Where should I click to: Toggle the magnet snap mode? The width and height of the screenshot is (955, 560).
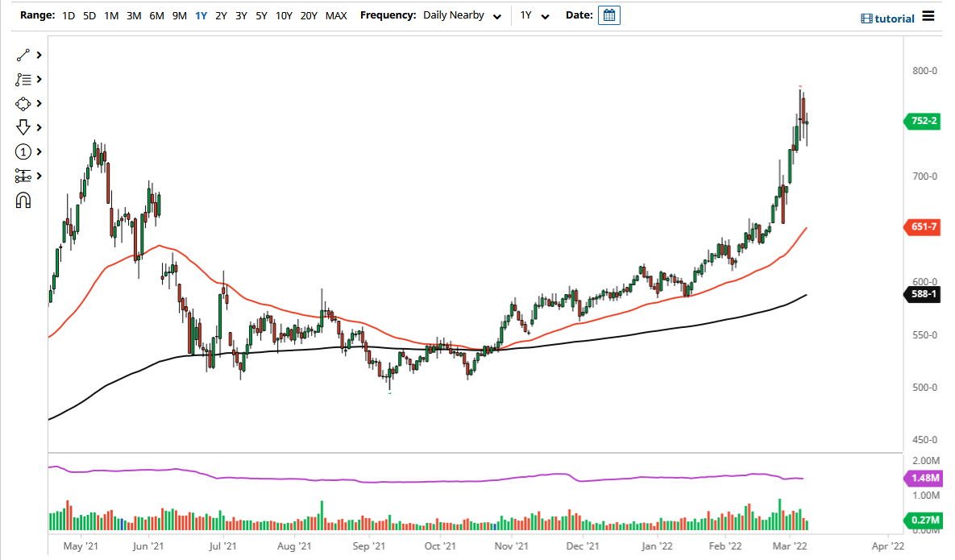23,201
